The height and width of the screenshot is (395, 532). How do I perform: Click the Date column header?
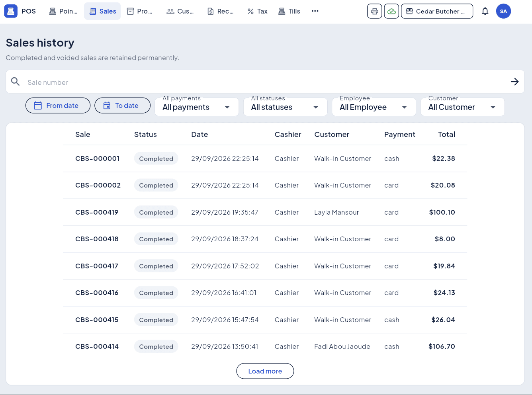(x=199, y=135)
